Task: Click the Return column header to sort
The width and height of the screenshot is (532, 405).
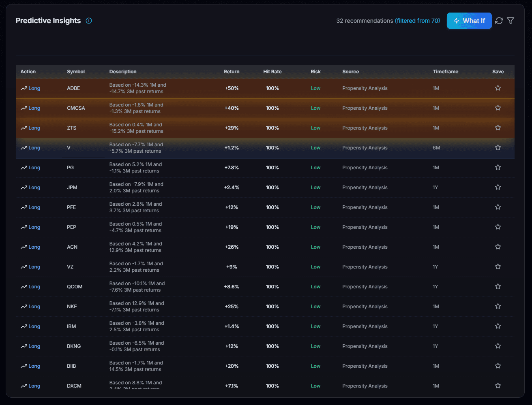Action: (x=232, y=72)
